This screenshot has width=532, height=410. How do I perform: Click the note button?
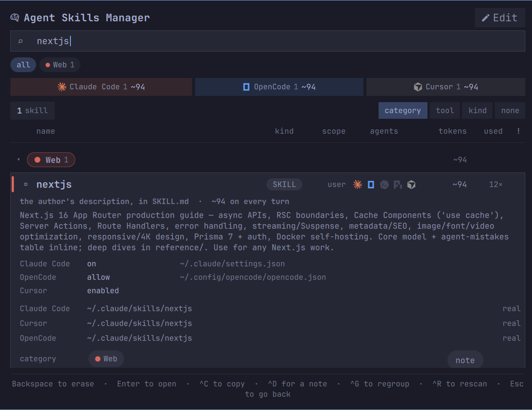pyautogui.click(x=465, y=360)
